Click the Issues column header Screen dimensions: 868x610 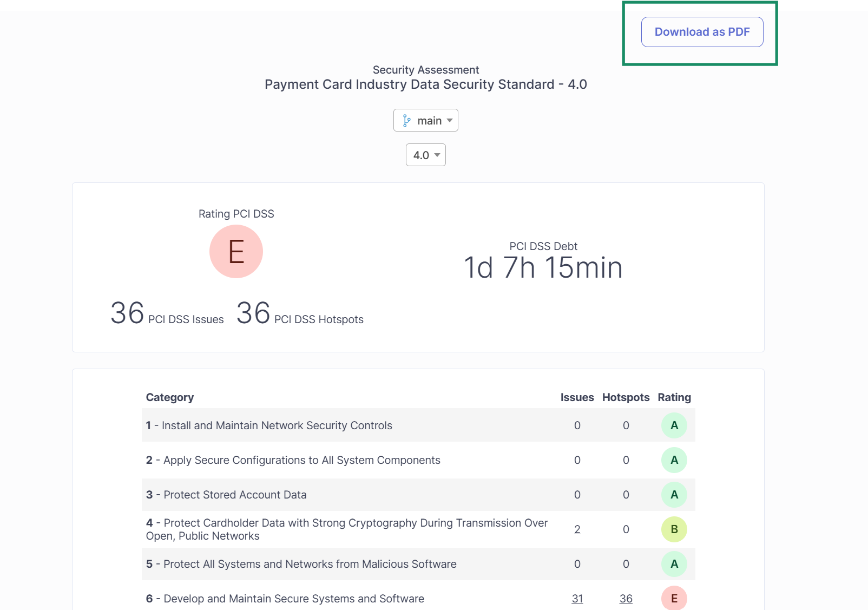tap(577, 397)
